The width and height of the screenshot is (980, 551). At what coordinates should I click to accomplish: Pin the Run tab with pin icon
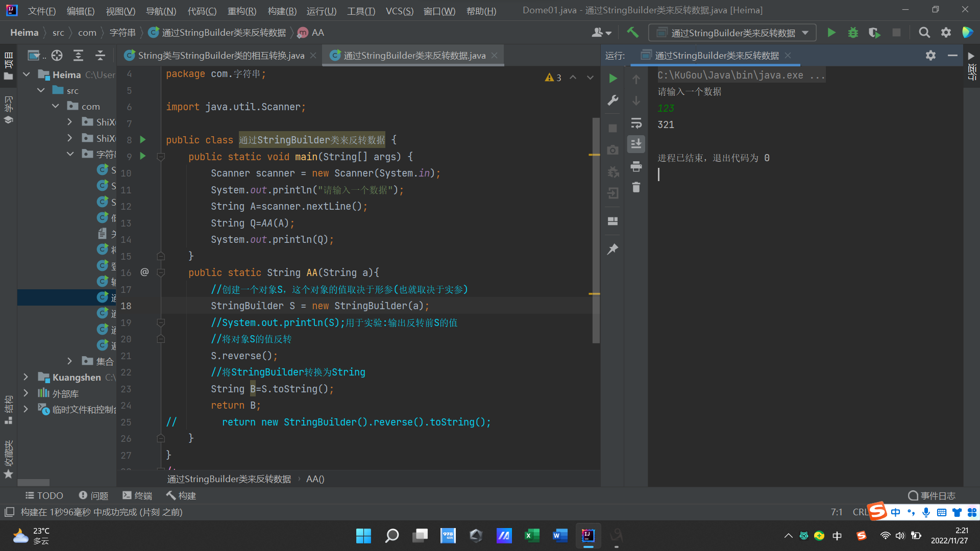[x=613, y=248]
